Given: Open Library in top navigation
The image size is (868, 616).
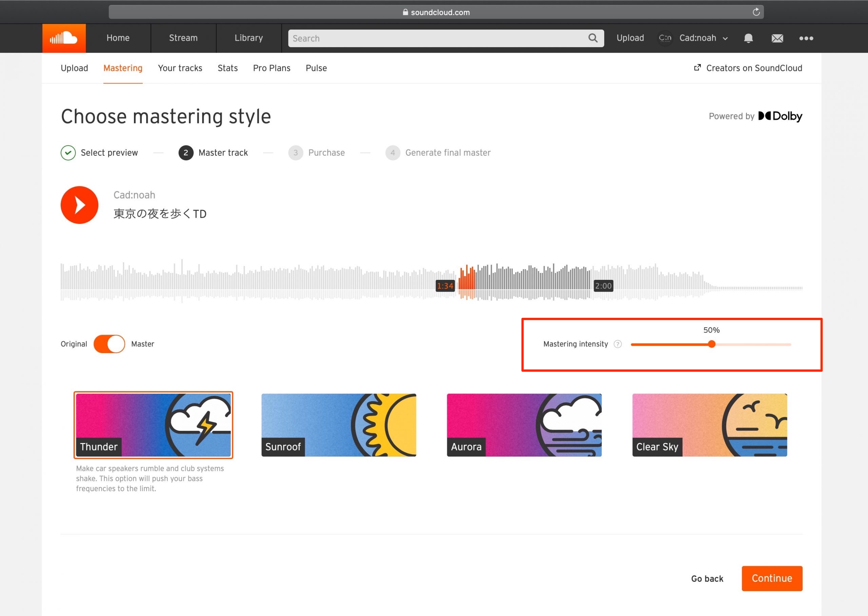Looking at the screenshot, I should click(x=249, y=38).
